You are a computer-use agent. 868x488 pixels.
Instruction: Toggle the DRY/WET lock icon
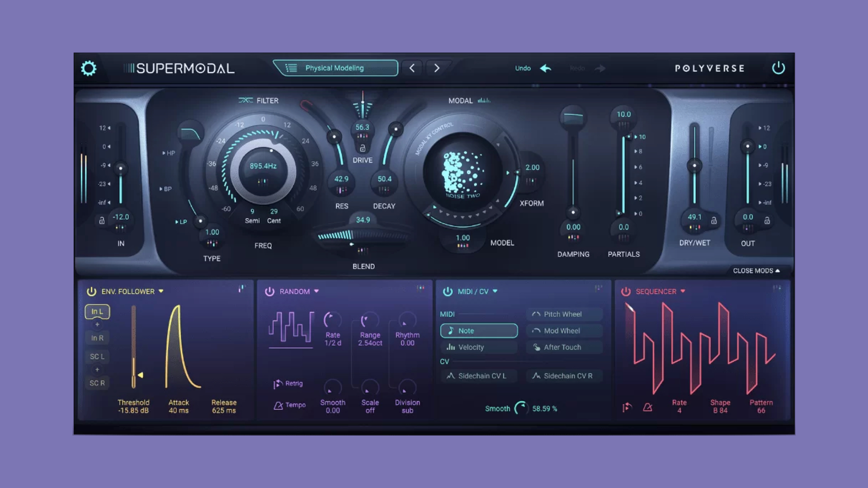tap(714, 221)
